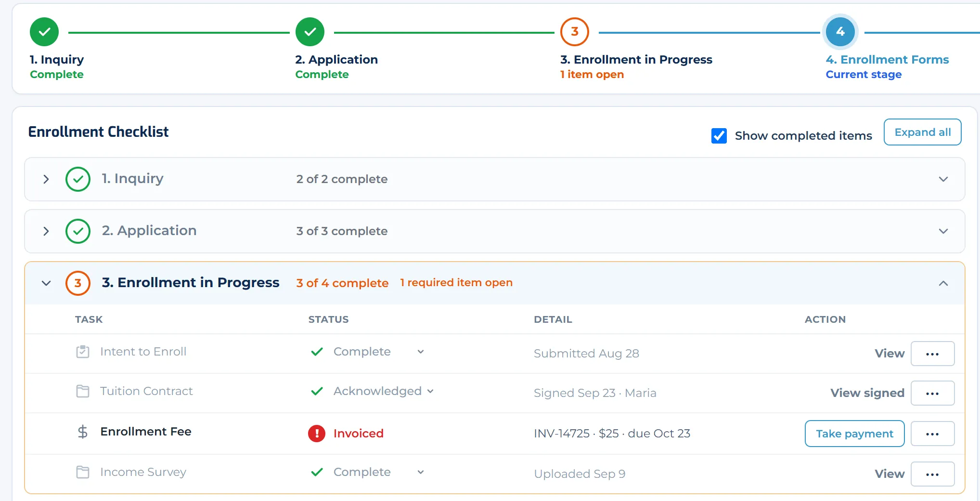Click the INV-14725 invoice detail text
The height and width of the screenshot is (501, 980).
coord(612,434)
